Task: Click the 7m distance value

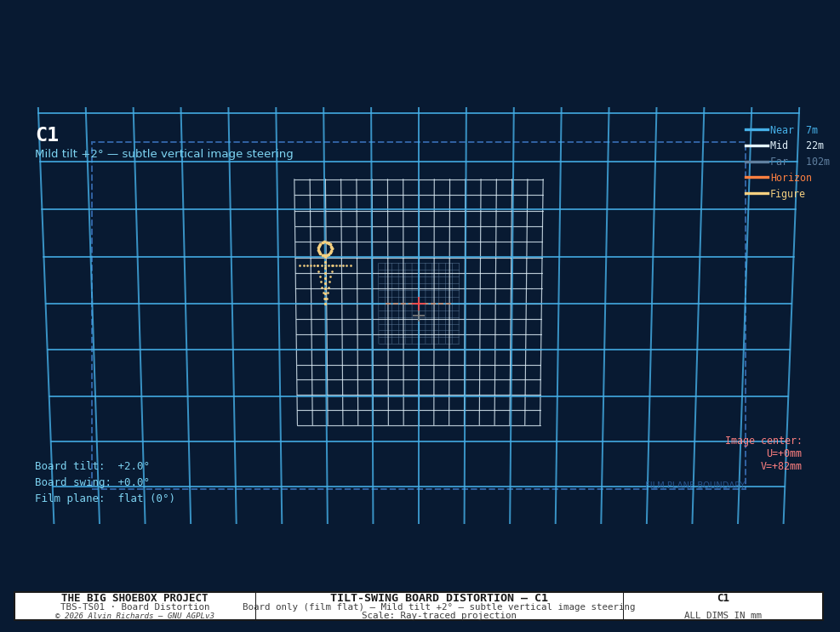Action: (x=812, y=130)
